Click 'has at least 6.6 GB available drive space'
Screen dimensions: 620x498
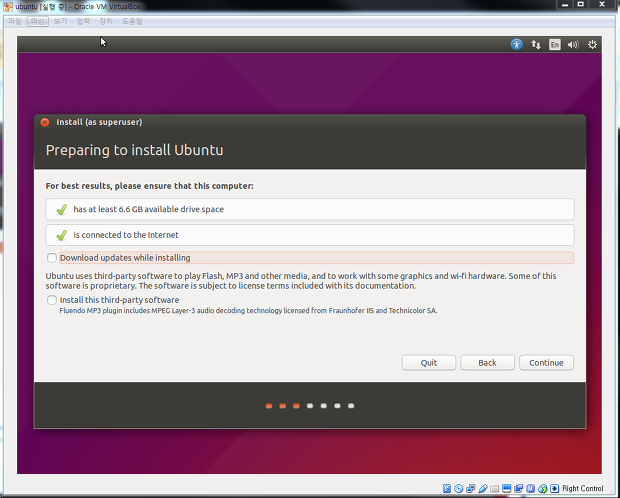[x=310, y=209]
